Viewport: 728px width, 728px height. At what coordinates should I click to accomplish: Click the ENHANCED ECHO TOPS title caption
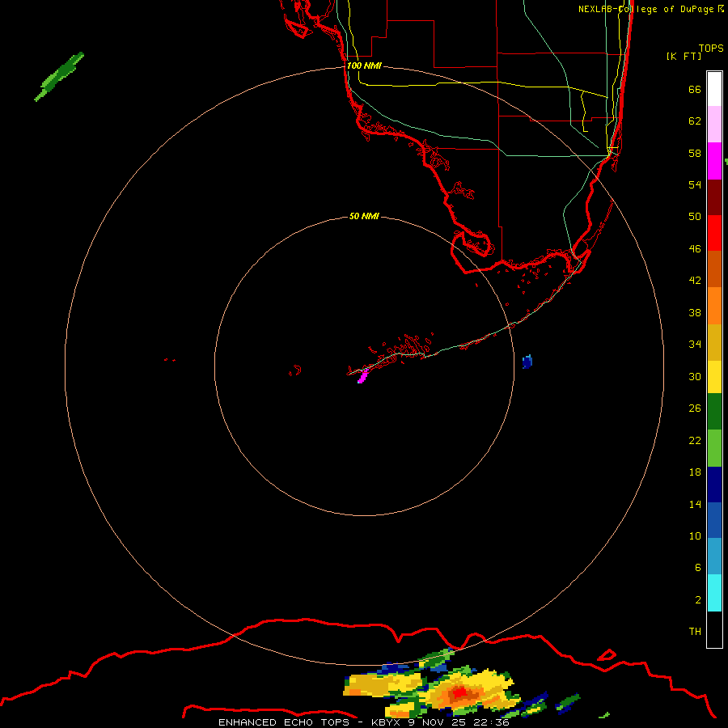tap(363, 722)
